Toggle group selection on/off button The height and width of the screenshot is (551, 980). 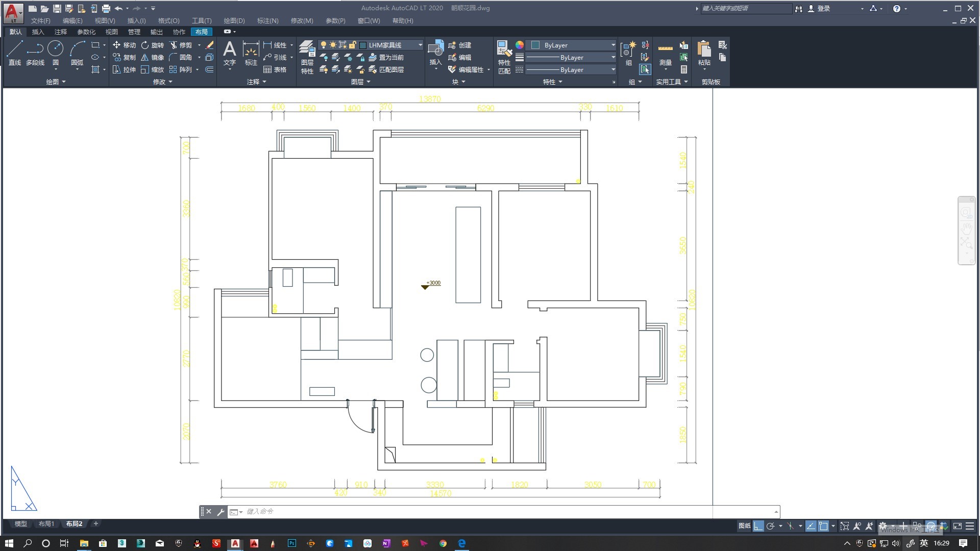[x=645, y=69]
